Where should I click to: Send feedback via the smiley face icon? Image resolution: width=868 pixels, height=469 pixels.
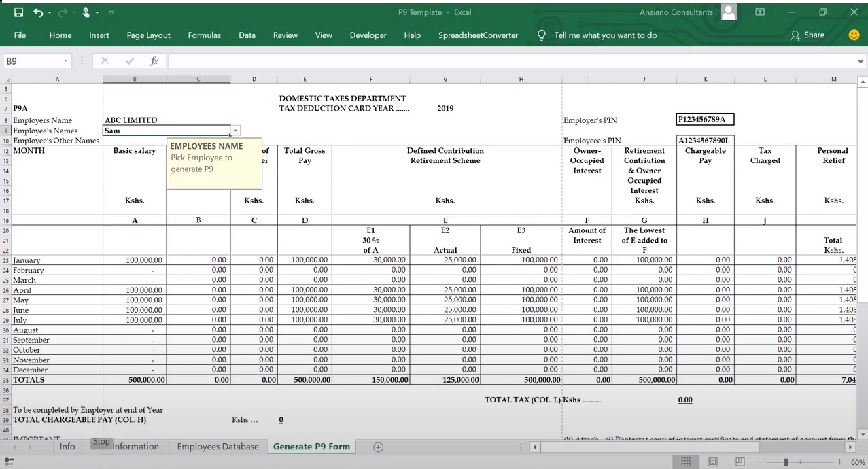(854, 35)
